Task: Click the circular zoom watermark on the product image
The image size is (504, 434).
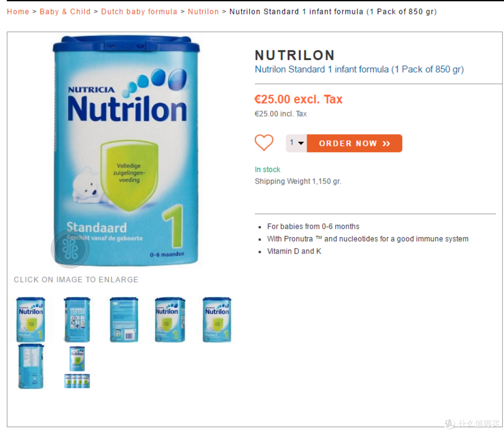Action: click(70, 249)
